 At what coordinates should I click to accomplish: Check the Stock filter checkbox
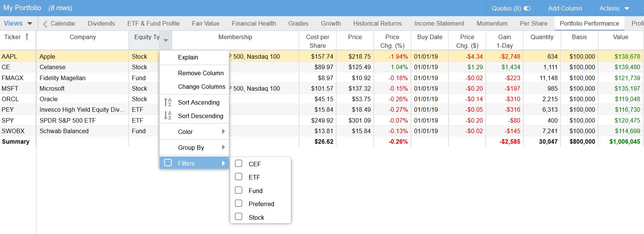239,216
